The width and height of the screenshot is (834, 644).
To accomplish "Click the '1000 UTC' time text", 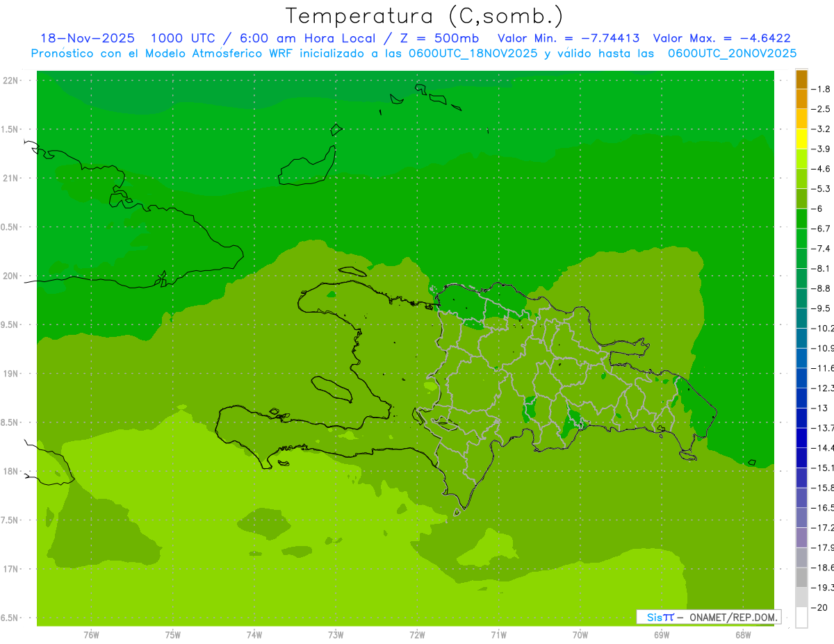I will 183,38.
